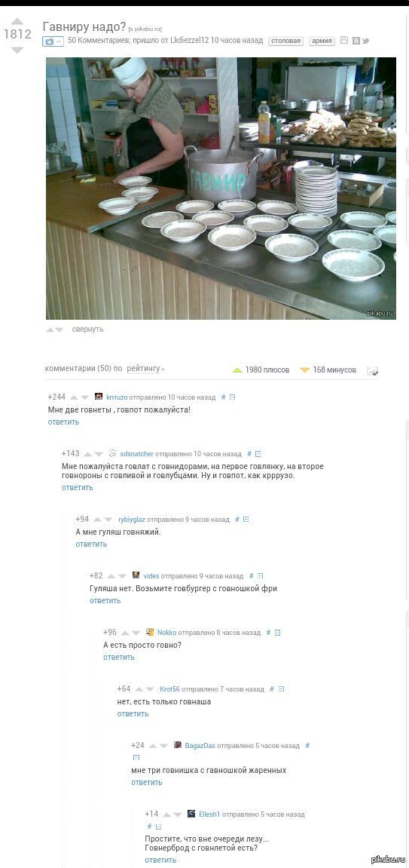Screen dimensions: 409x868
Task: Click the camera image-toggle icon under the title
Action: pyautogui.click(x=50, y=41)
